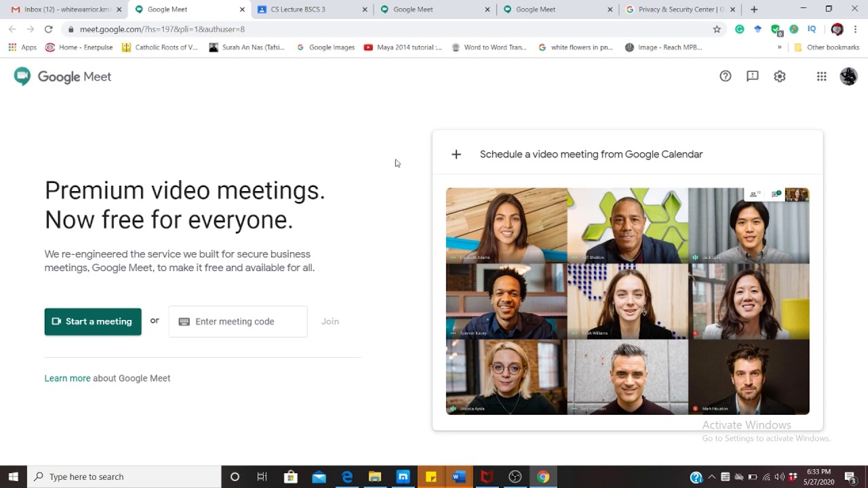Show hidden system tray icons

711,476
